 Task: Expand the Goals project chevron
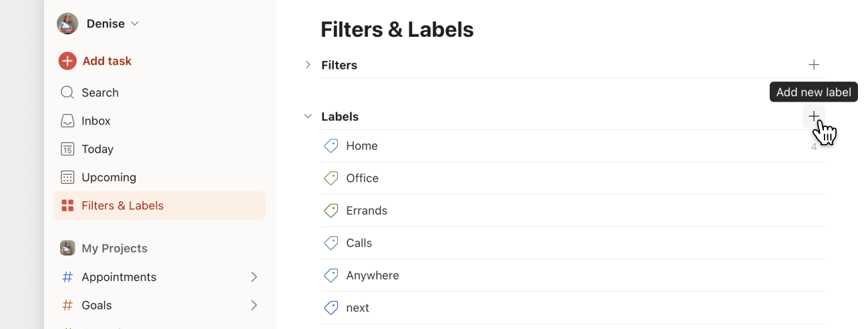click(x=254, y=305)
